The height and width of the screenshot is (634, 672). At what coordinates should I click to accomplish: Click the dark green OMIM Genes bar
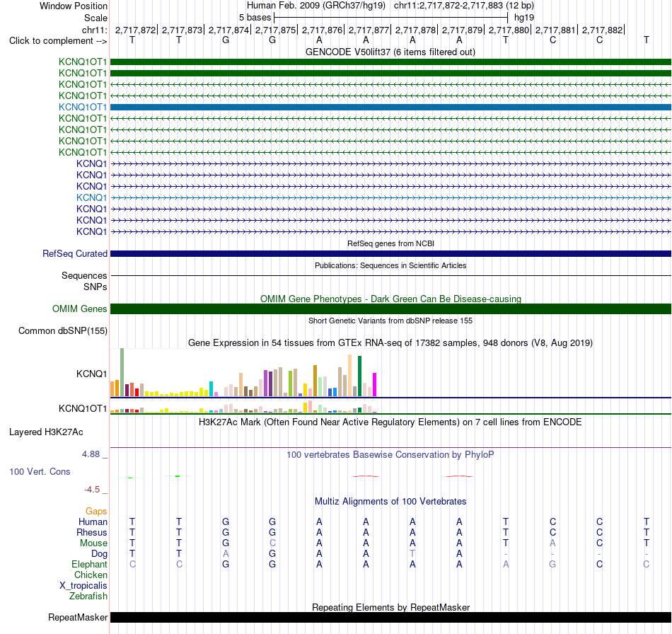[390, 309]
